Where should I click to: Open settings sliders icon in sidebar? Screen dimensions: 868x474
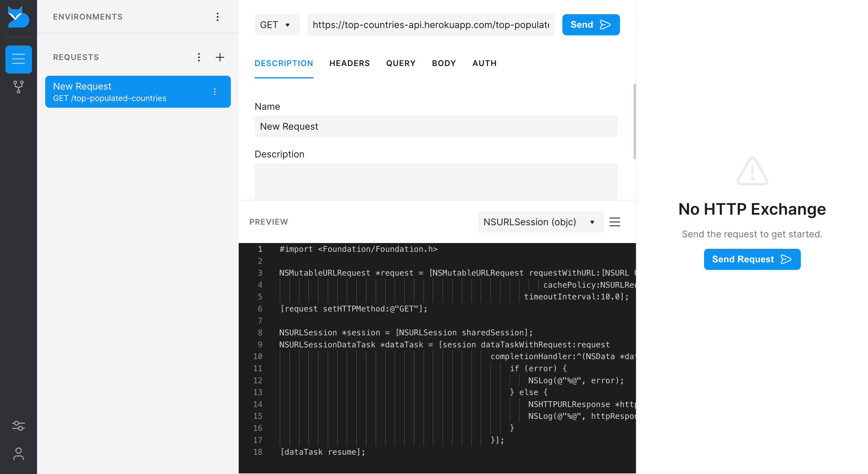(18, 426)
